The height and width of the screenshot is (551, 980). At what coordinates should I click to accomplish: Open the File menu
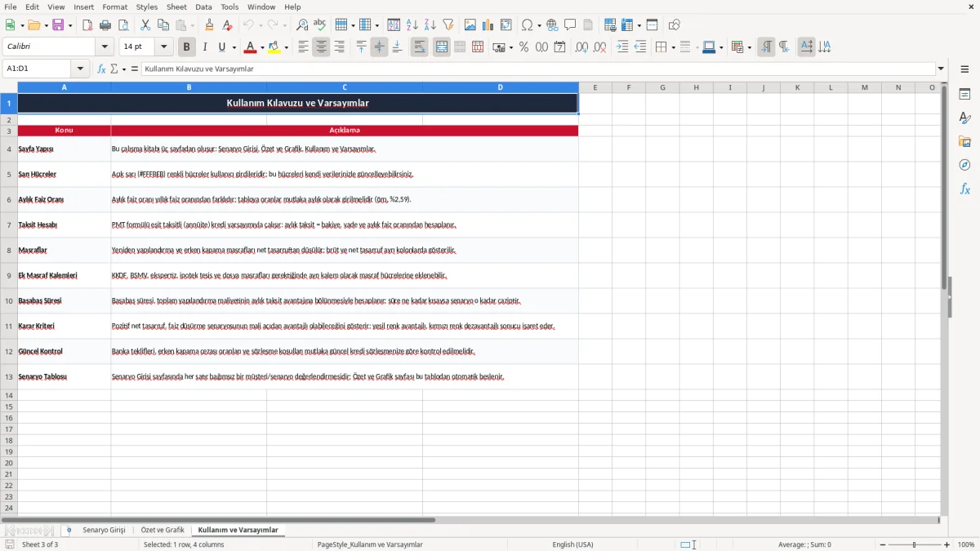point(10,7)
